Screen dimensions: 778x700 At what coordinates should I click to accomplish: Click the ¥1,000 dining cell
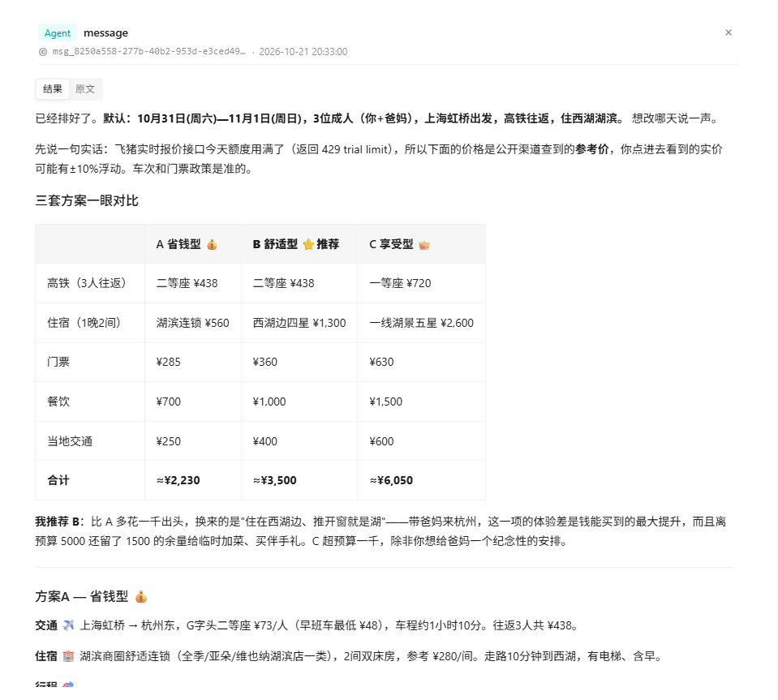[x=299, y=402]
